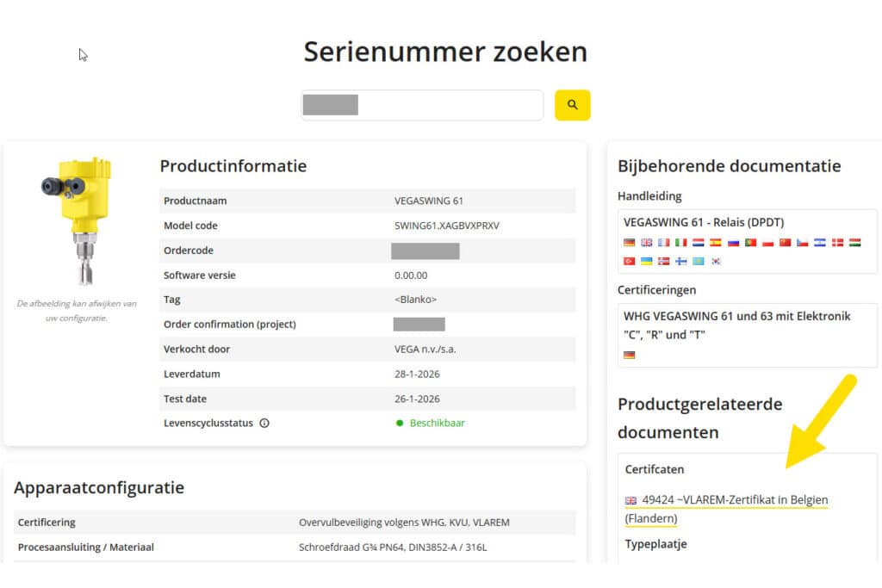Open the French version of the manual
Image resolution: width=882 pixels, height=588 pixels.
click(x=662, y=243)
